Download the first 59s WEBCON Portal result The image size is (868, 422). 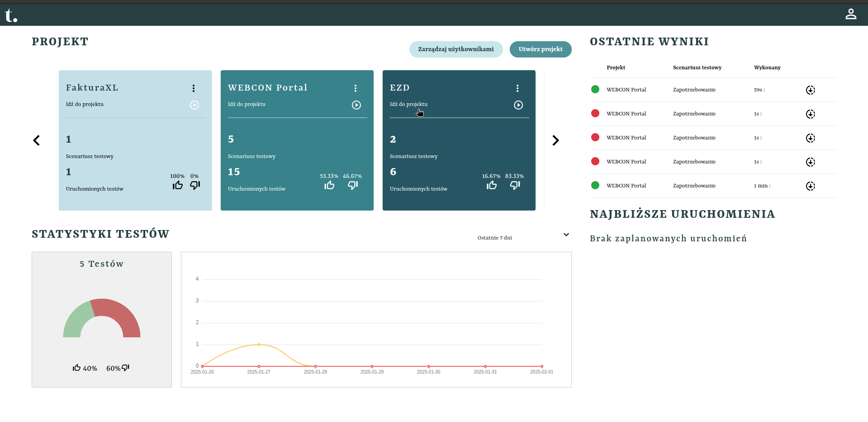[x=810, y=90]
